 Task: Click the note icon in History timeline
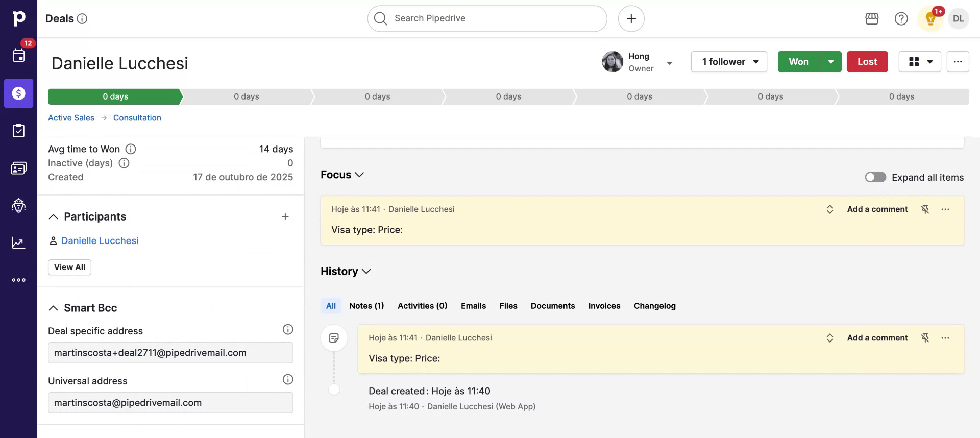334,338
